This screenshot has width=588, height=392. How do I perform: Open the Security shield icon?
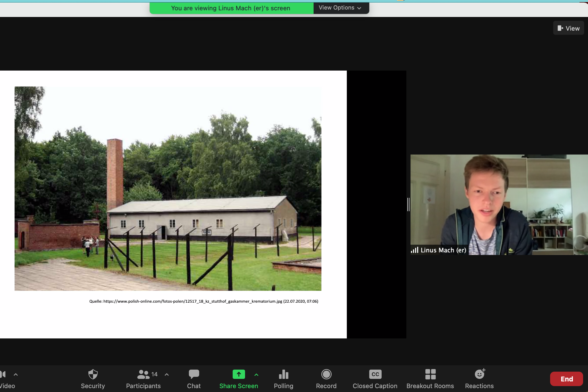click(x=93, y=374)
